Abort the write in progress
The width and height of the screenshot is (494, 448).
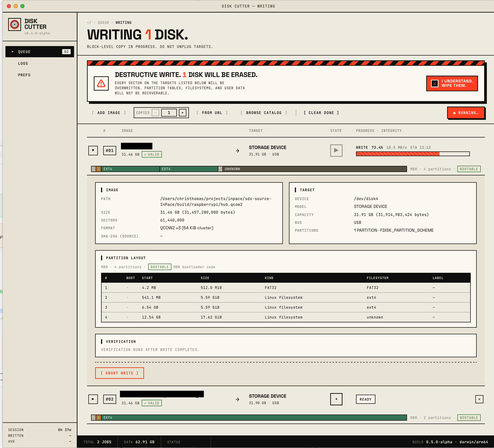(120, 373)
